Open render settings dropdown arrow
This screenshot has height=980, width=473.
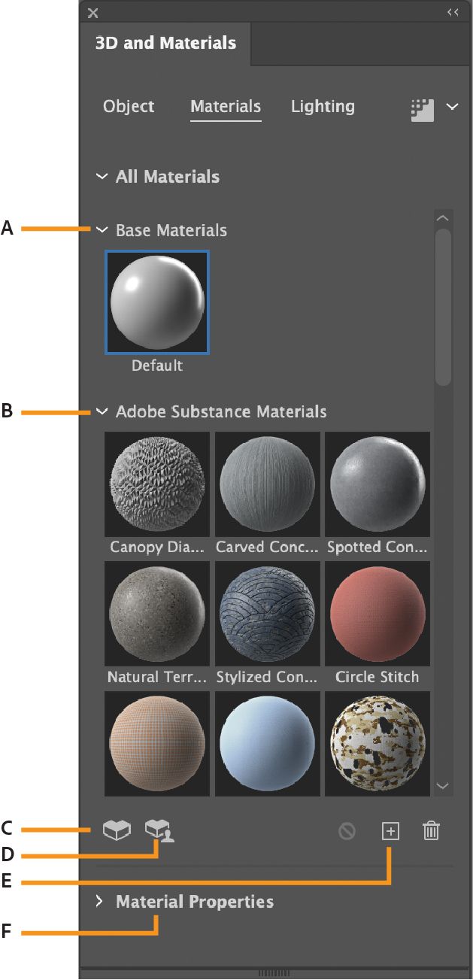pyautogui.click(x=452, y=107)
